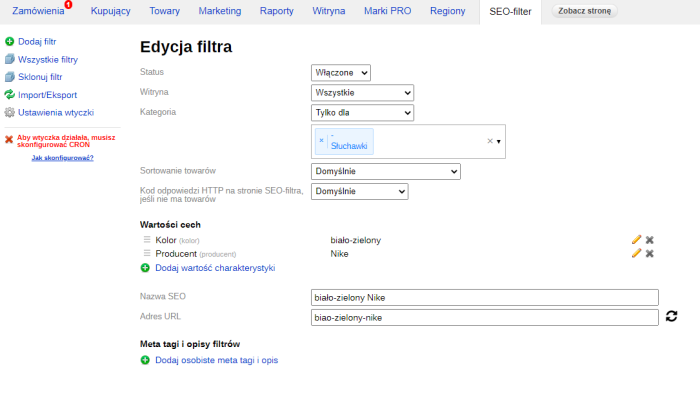Click the clone icon next to Sklonuj filtr
Viewport: 700px width, 407px height.
(x=9, y=77)
